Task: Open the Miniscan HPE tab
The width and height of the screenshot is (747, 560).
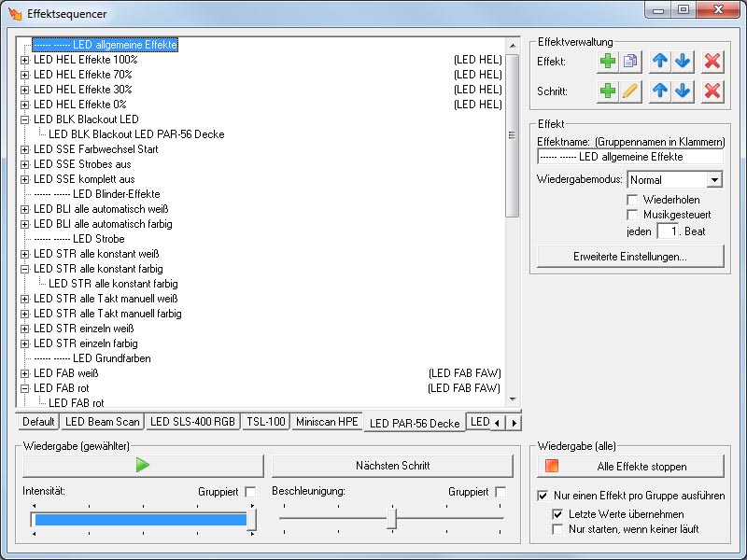Action: point(327,422)
